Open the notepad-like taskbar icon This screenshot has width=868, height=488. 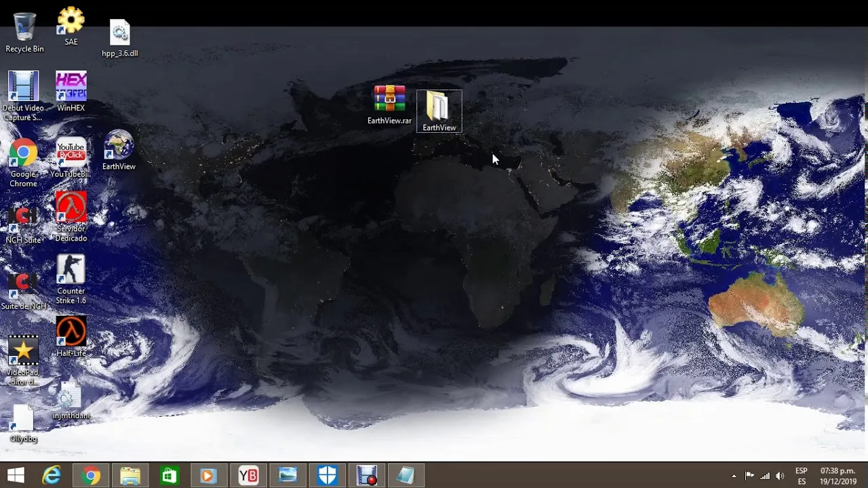[x=406, y=475]
